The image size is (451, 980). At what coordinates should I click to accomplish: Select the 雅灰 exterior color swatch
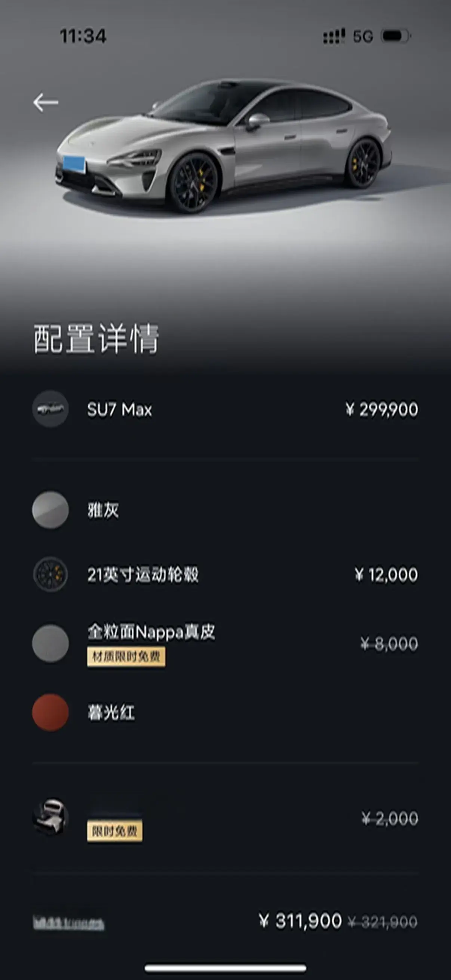50,510
